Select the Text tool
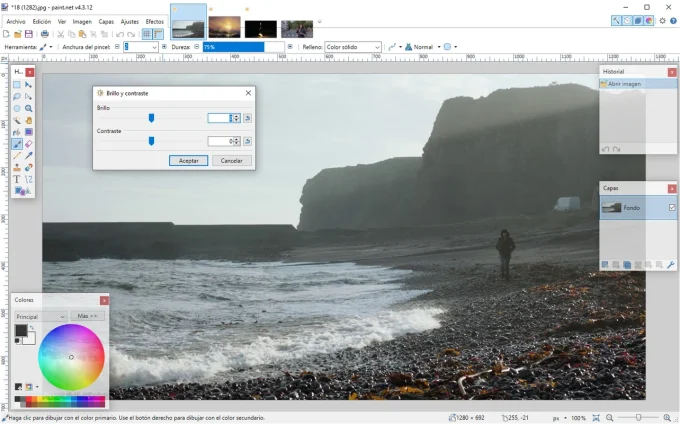 pos(17,179)
